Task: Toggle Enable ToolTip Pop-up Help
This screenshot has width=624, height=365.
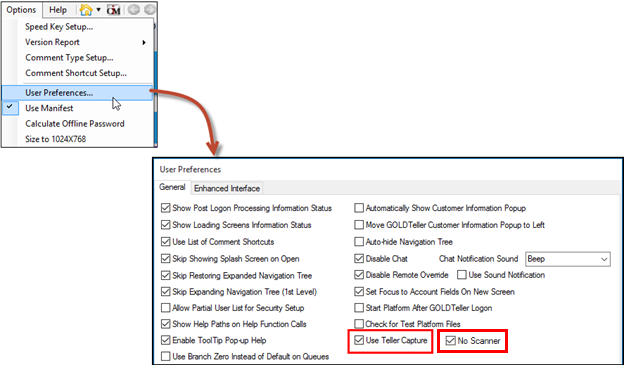Action: 166,340
